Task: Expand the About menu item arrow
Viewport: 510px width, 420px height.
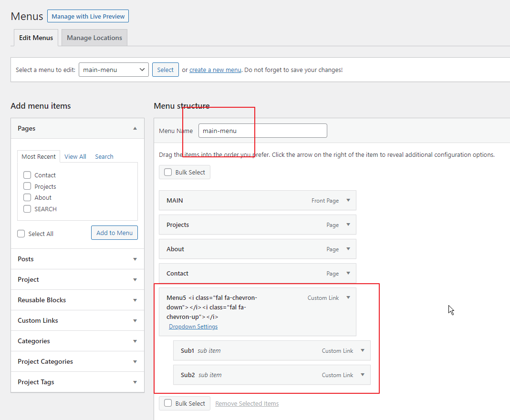Action: pyautogui.click(x=348, y=249)
